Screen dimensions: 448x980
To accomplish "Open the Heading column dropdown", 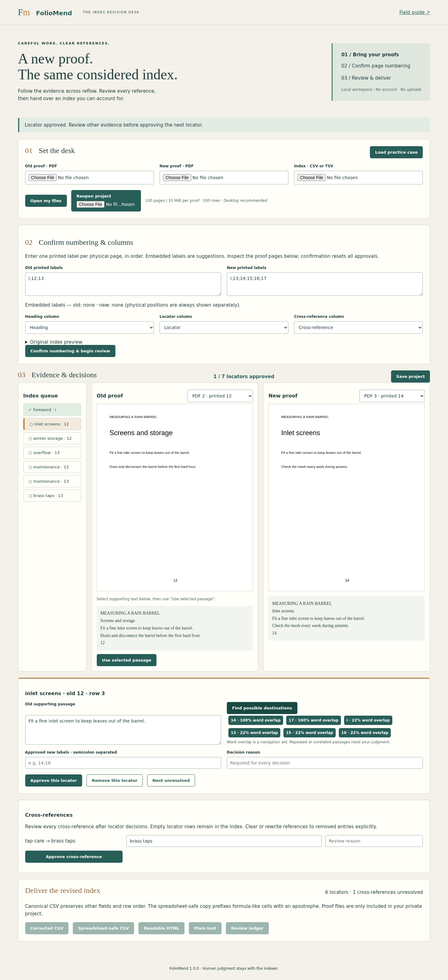I will click(x=90, y=327).
